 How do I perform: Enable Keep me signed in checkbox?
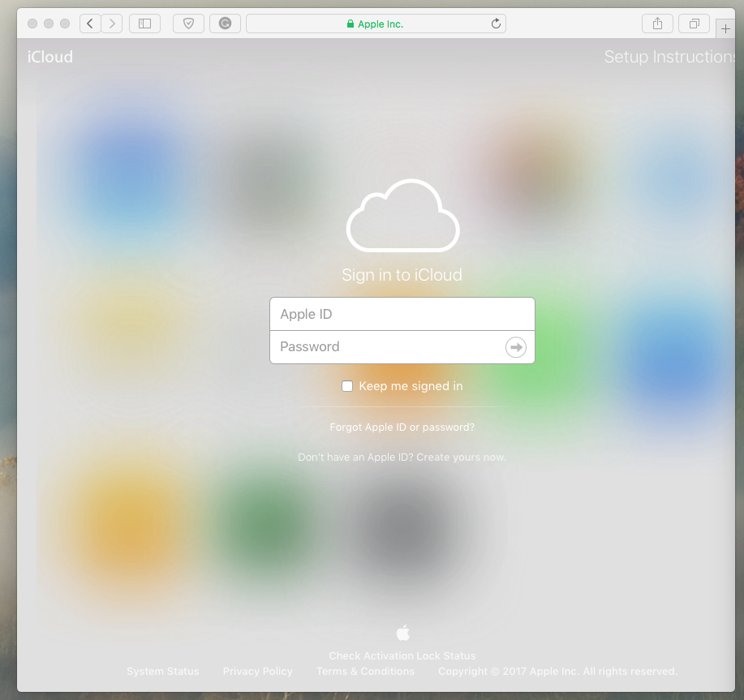click(347, 386)
